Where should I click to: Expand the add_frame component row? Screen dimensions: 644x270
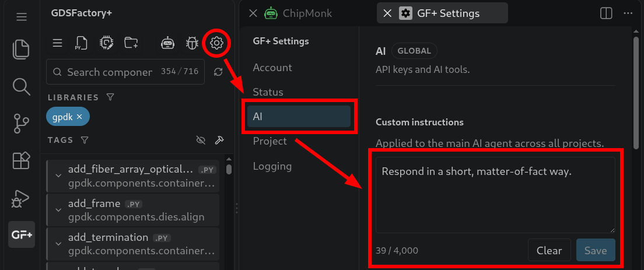click(58, 210)
